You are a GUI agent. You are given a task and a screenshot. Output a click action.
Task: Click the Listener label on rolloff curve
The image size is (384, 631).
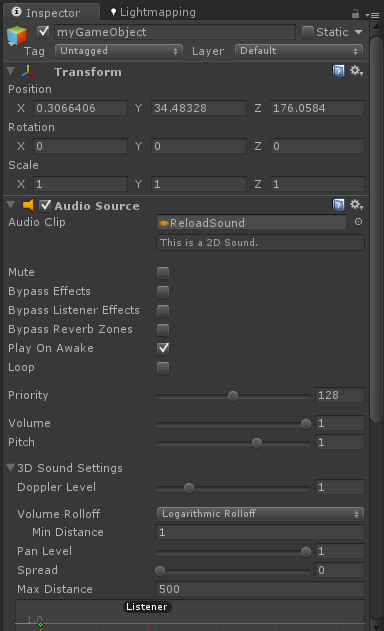click(x=147, y=607)
